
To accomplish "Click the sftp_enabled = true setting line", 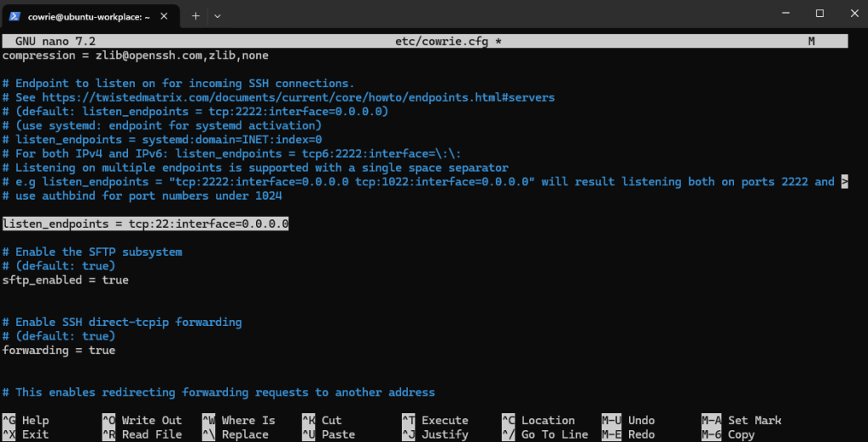I will pos(65,279).
